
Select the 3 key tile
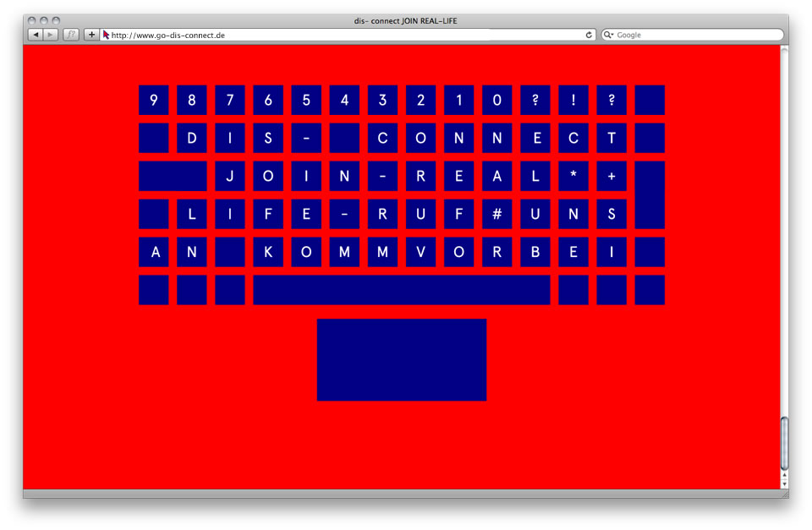[x=382, y=100]
